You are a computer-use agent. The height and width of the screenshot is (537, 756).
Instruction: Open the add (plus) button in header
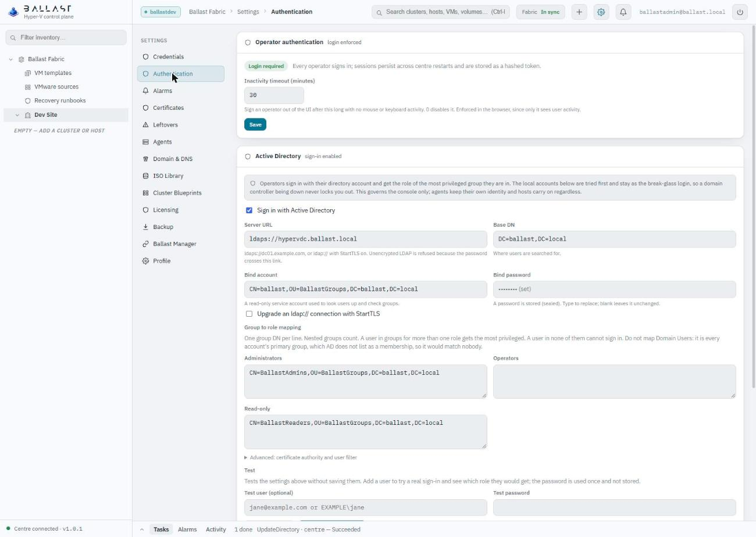click(579, 12)
